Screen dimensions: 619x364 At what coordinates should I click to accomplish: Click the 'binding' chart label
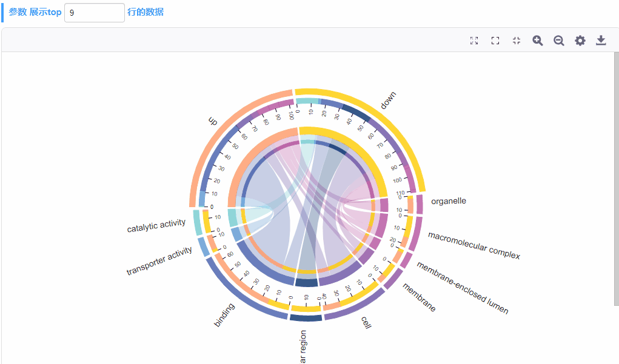point(224,315)
